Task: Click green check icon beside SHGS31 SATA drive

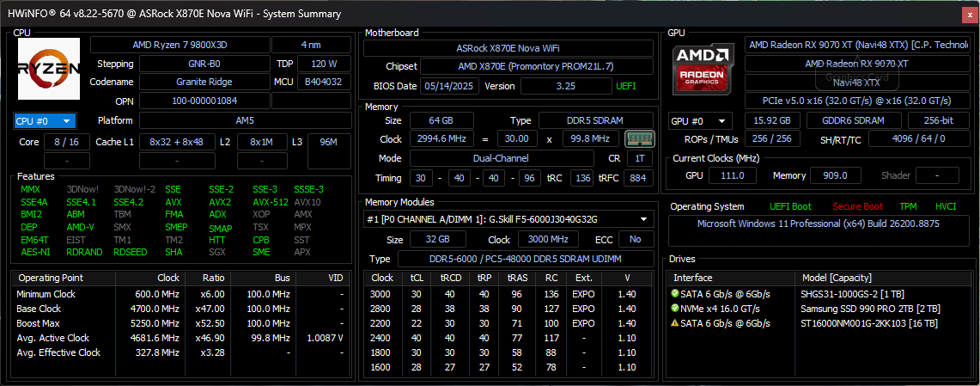Action: pos(674,293)
